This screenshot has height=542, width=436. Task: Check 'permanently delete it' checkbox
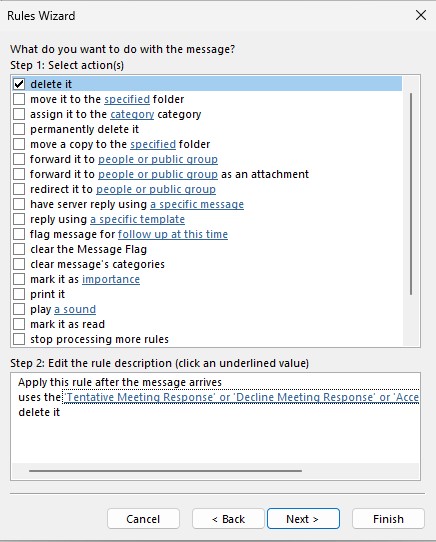pos(19,129)
